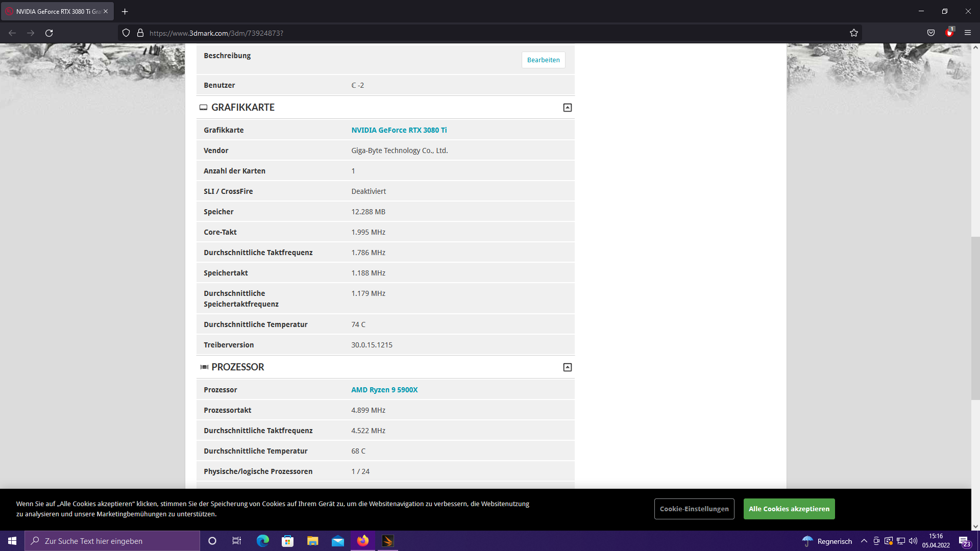Click the URL address bar
This screenshot has width=980, height=551.
459,33
